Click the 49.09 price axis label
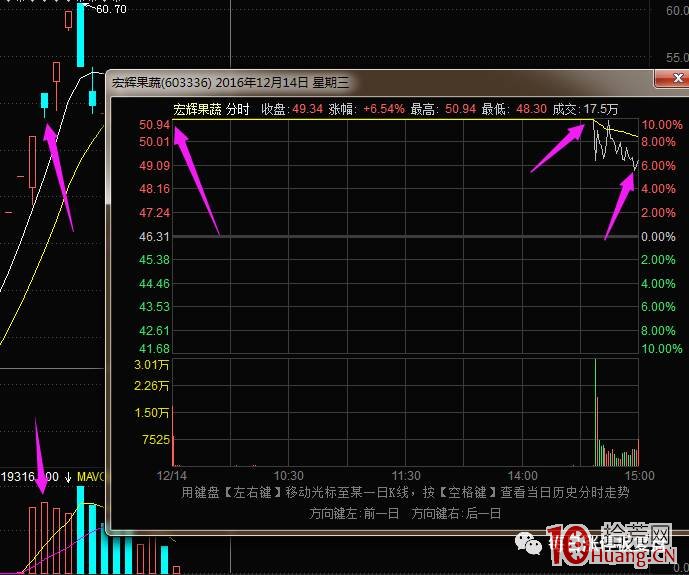This screenshot has height=575, width=689. [x=154, y=166]
